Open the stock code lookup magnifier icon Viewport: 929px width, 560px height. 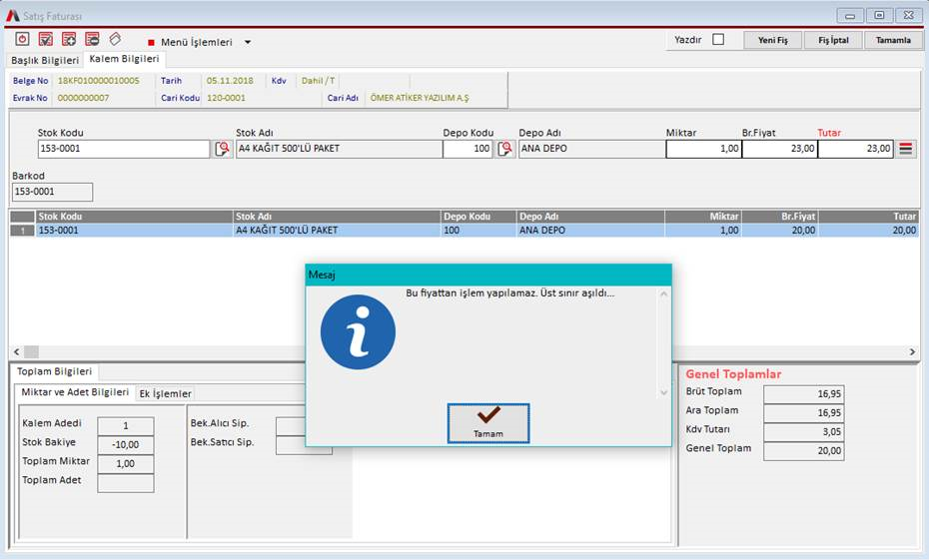222,149
